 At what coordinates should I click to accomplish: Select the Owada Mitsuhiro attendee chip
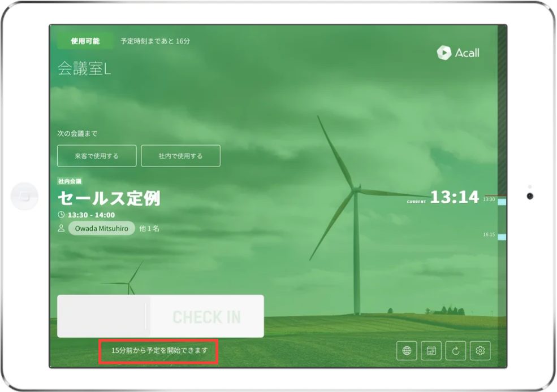[102, 229]
